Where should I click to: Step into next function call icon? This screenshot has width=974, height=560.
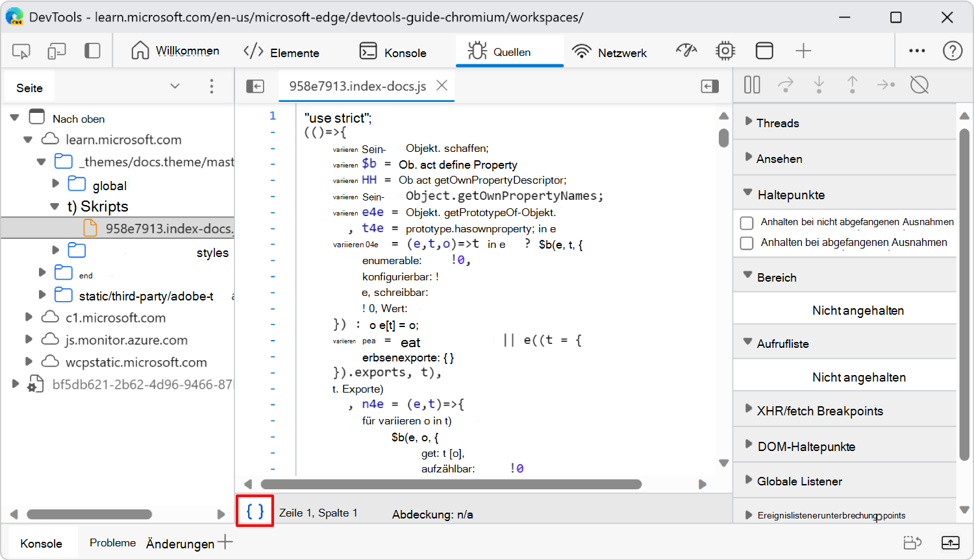819,85
